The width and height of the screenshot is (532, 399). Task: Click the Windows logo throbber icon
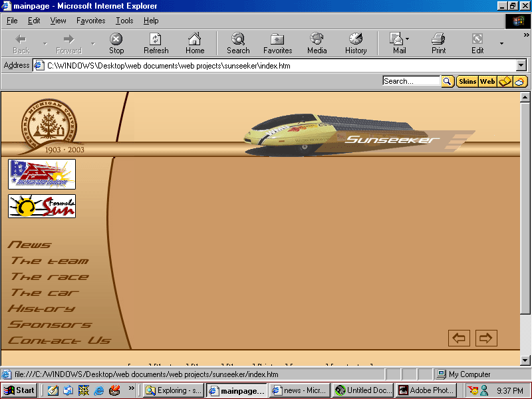tap(518, 21)
